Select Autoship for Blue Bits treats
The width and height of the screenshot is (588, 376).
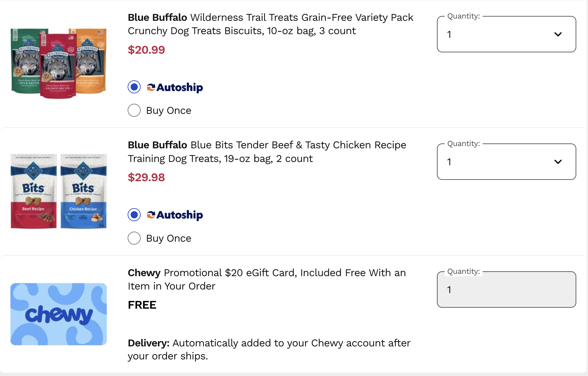click(x=134, y=215)
